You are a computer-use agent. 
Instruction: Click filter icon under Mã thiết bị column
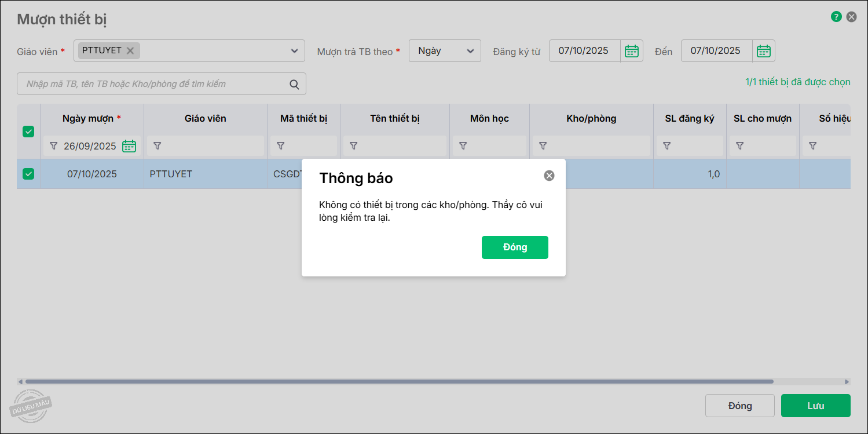click(280, 146)
